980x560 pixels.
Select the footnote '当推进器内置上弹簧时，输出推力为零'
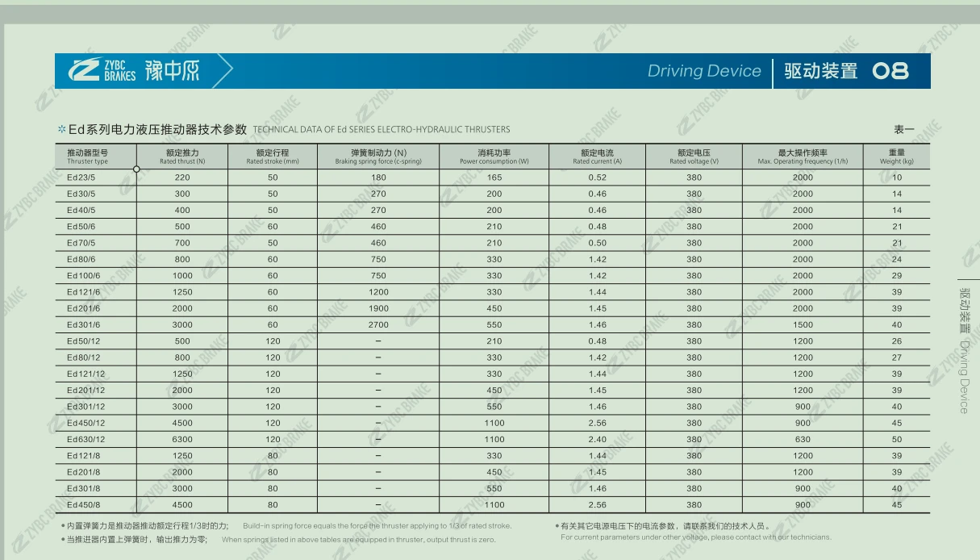(x=137, y=539)
